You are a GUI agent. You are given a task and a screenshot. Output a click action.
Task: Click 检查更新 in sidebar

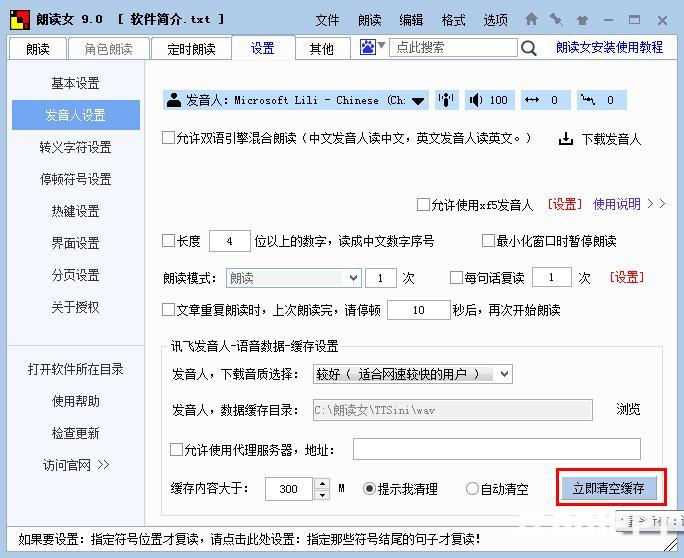[75, 433]
